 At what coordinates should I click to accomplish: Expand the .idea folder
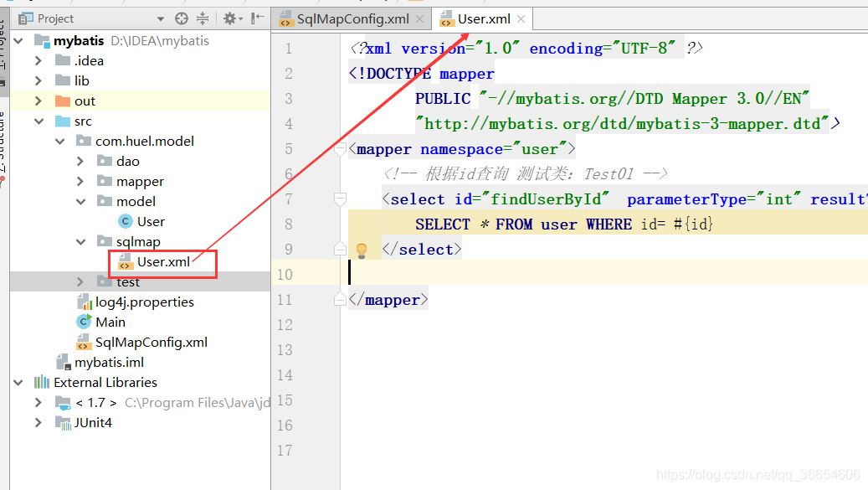[39, 61]
